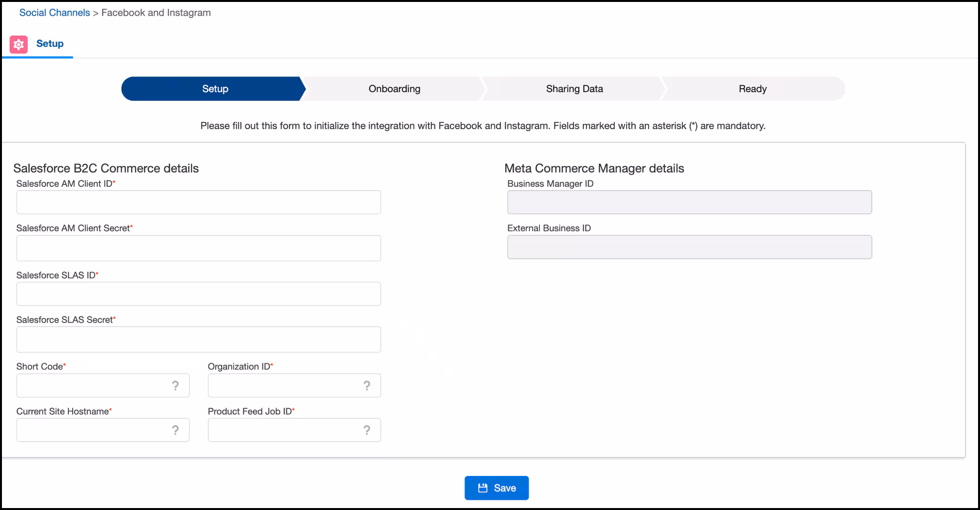980x510 pixels.
Task: Click the Product Feed Job ID field
Action: 294,430
